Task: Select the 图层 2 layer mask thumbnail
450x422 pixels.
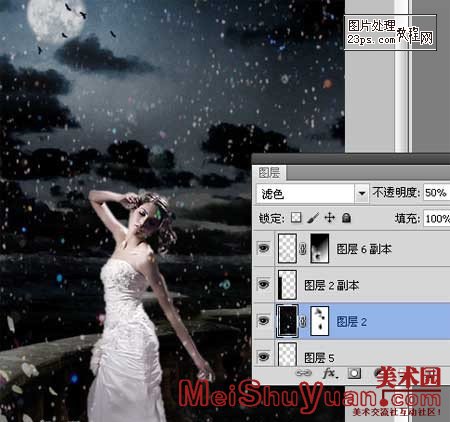Action: (x=320, y=321)
